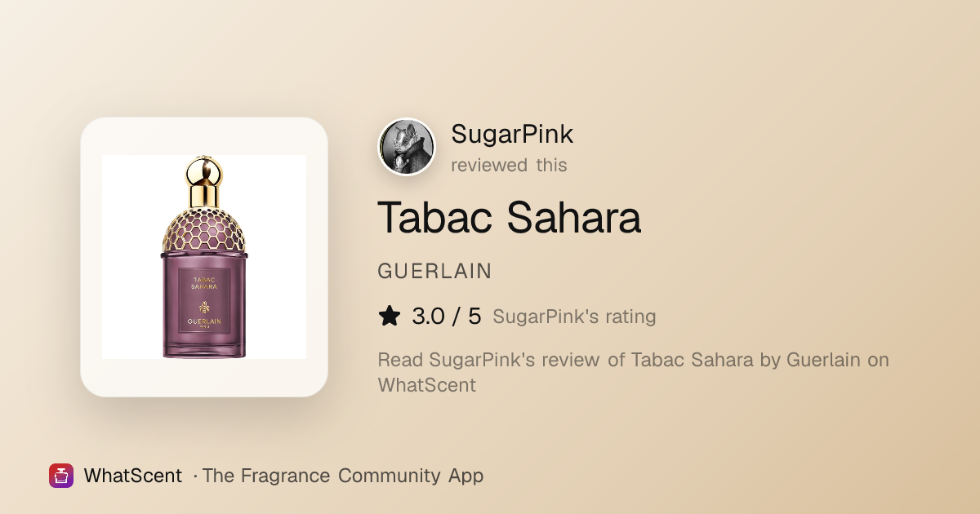Open the Tabac Sahara bottle thumbnail
This screenshot has width=980, height=514.
[204, 257]
